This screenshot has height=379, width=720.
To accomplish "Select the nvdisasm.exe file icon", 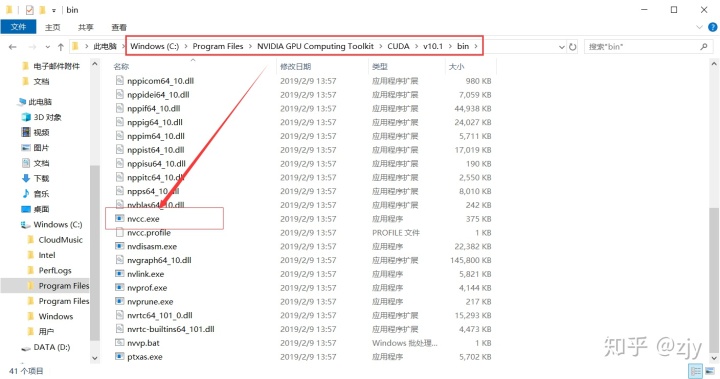I will click(x=119, y=246).
